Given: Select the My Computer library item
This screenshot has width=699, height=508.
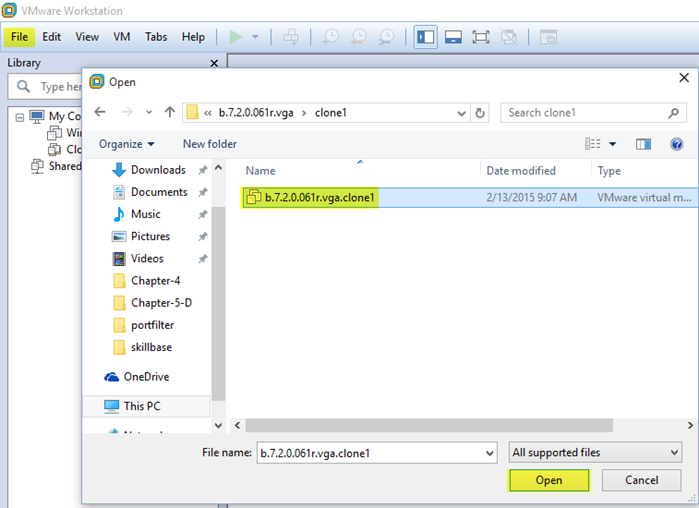Looking at the screenshot, I should [55, 116].
